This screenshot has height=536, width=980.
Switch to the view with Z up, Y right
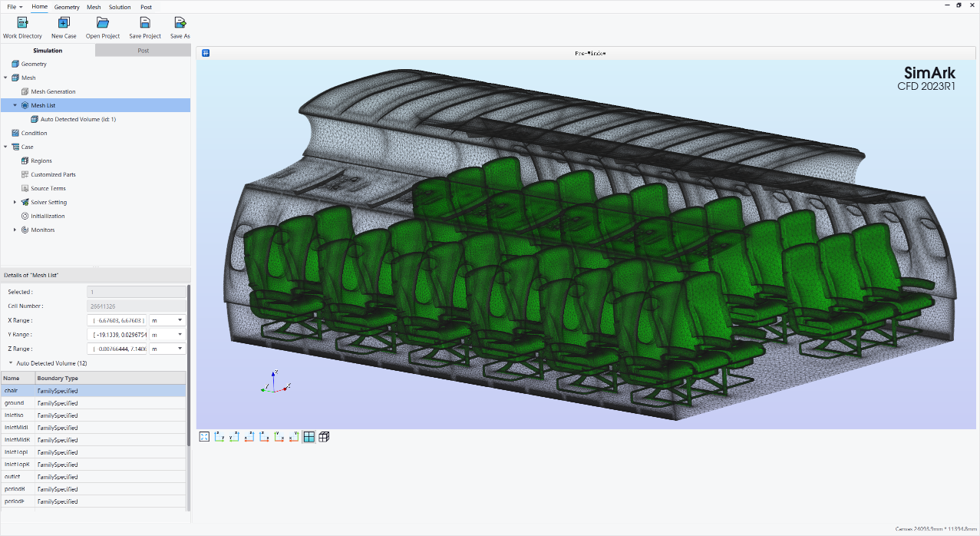point(219,437)
